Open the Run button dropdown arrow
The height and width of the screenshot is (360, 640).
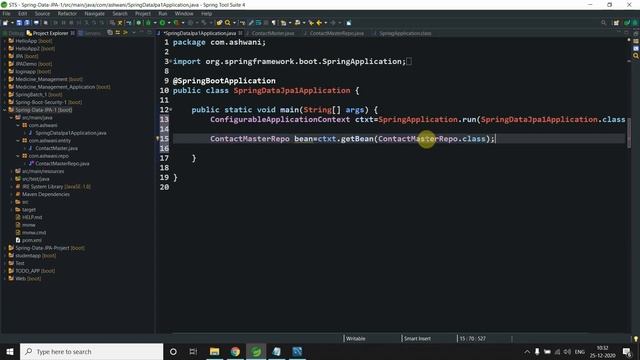pos(169,23)
